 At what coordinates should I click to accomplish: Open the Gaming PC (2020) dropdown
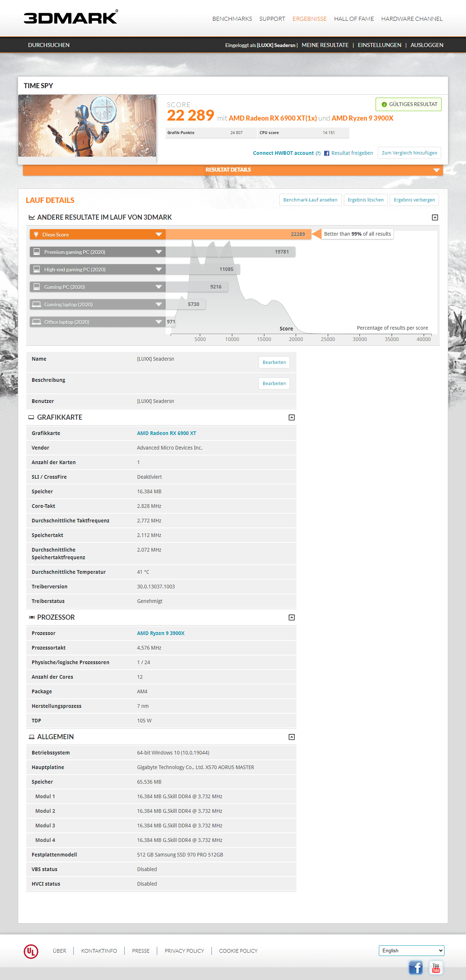159,287
